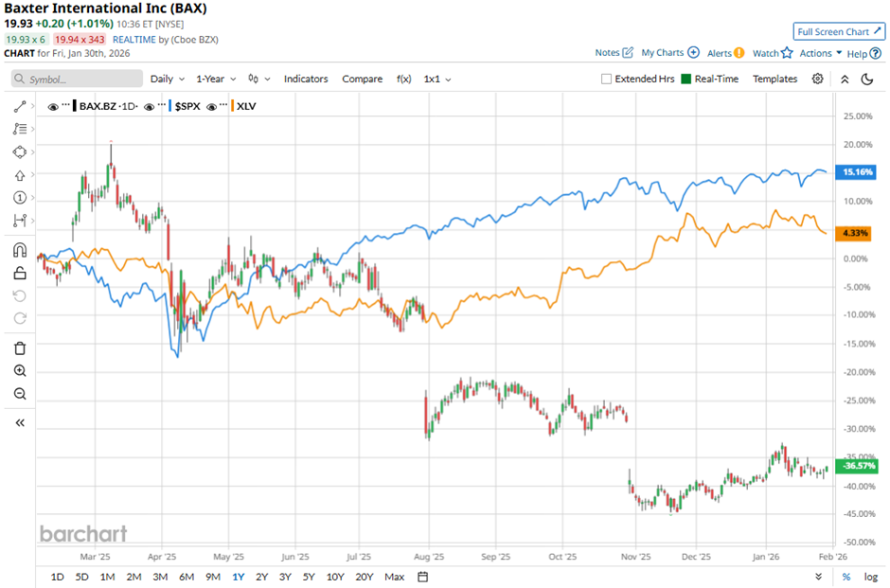Collapse the left drawing toolbar
Image resolution: width=890 pixels, height=588 pixels.
(x=19, y=422)
